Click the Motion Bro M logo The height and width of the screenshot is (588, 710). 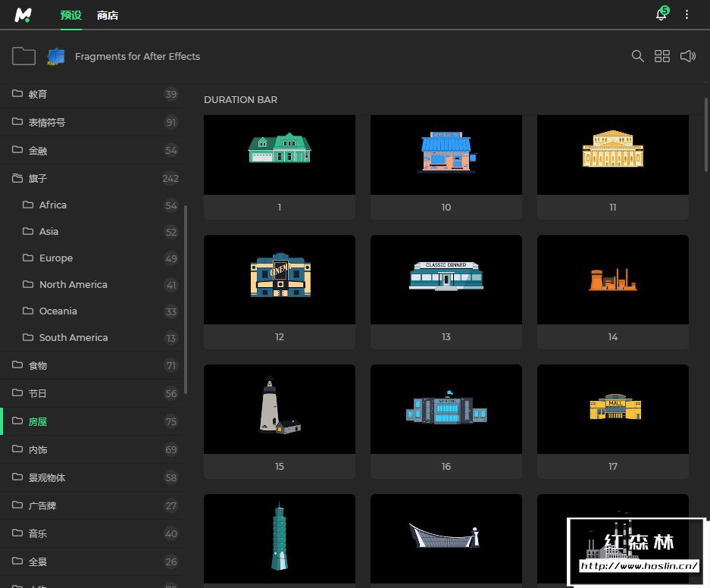point(23,14)
